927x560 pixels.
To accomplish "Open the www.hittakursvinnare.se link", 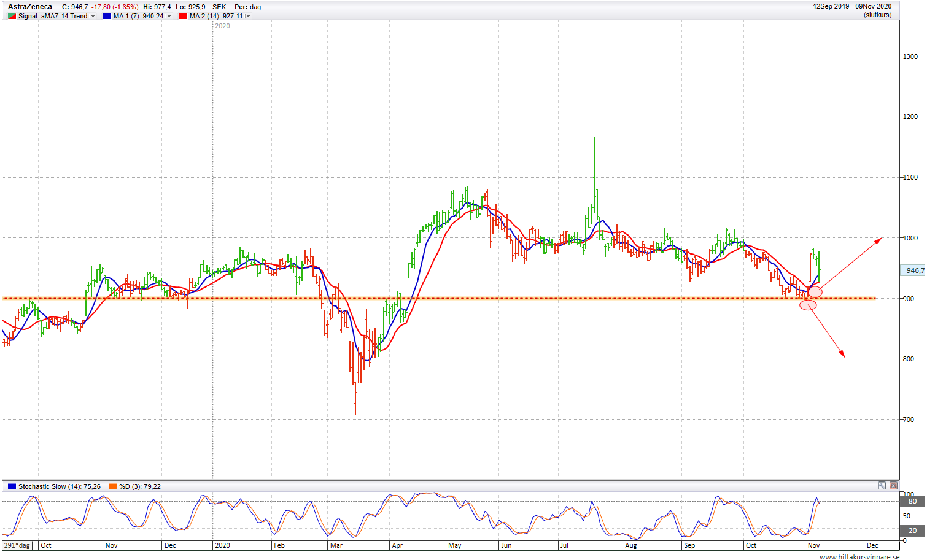I will coord(859,556).
